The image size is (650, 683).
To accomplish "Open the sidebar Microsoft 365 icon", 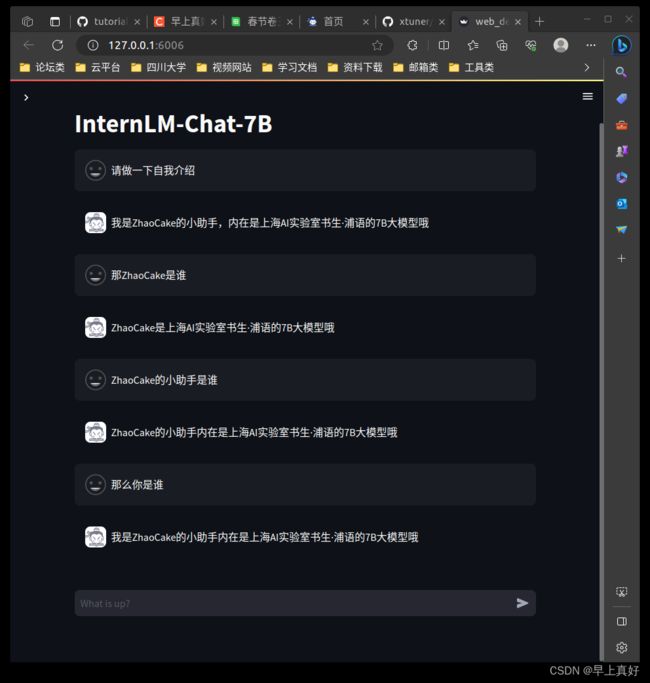I will [x=622, y=177].
